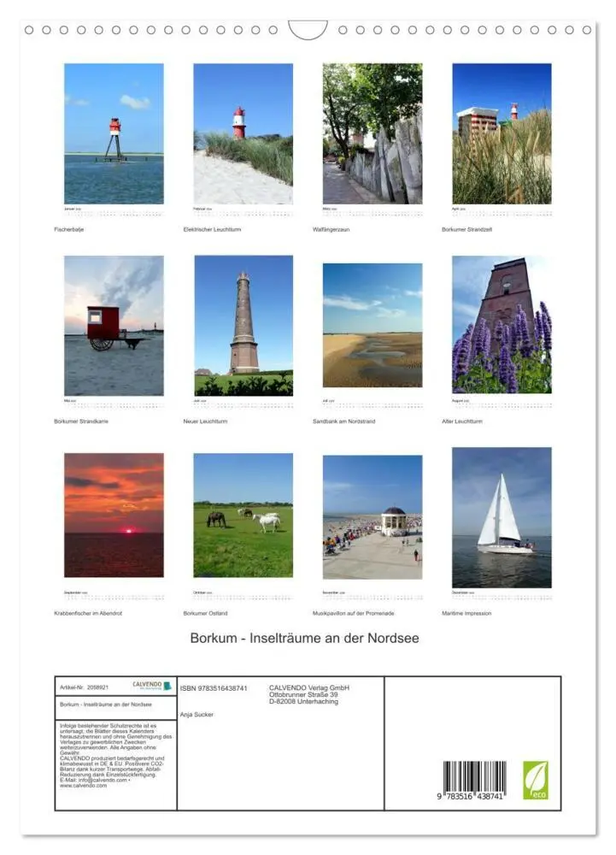The height and width of the screenshot is (855, 616).
Task: Open the red Strandkarre cart photo
Action: point(114,326)
